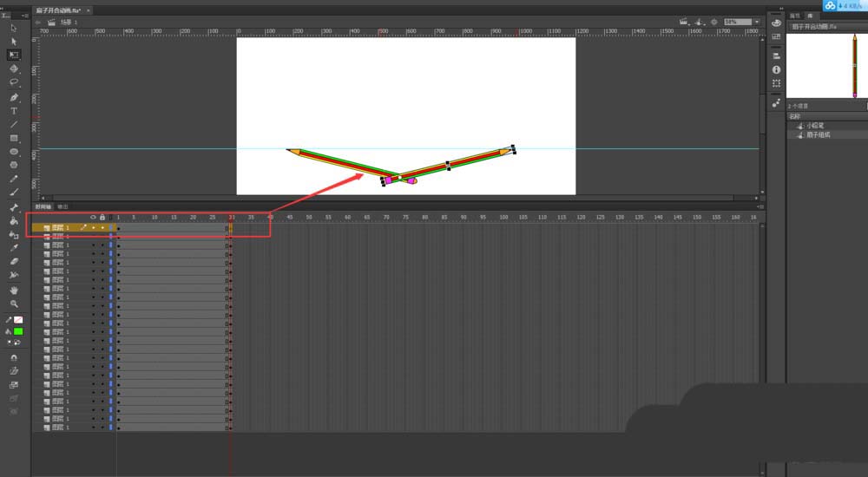Select the outlined arrow tool in the toolbox
The width and height of the screenshot is (868, 477).
tap(14, 28)
